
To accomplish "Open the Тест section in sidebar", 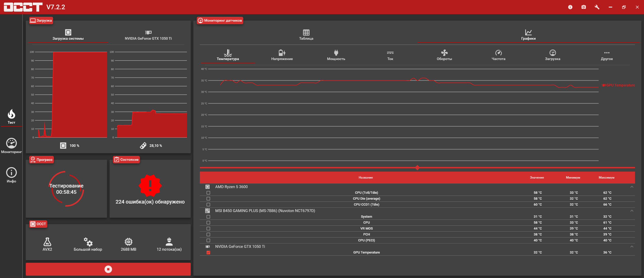I will coord(11,117).
